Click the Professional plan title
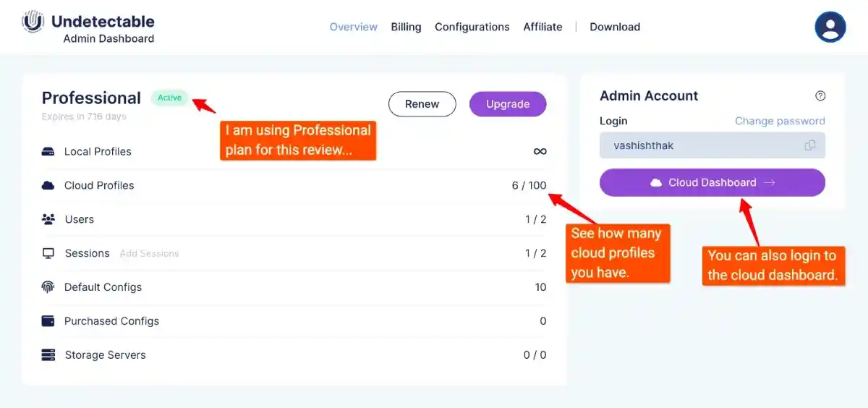 91,98
